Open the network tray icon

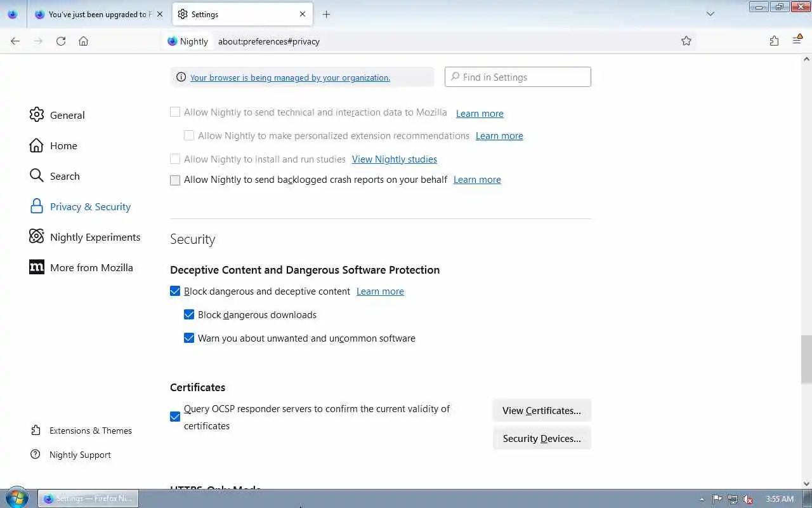coord(733,499)
